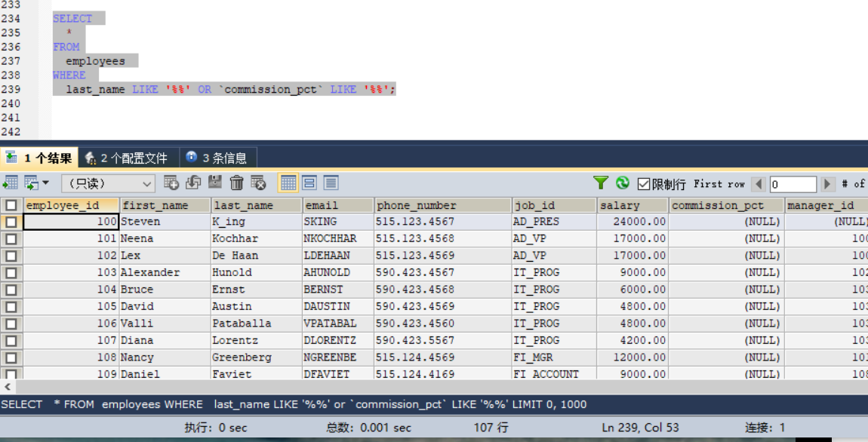The image size is (868, 442).
Task: Check the row checkbox for employee 106
Action: pos(11,324)
